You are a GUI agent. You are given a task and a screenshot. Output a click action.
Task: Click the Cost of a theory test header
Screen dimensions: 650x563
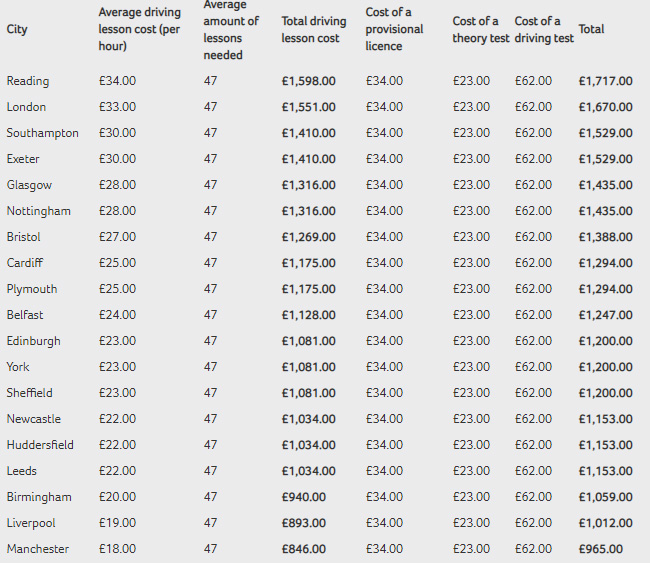tap(476, 29)
